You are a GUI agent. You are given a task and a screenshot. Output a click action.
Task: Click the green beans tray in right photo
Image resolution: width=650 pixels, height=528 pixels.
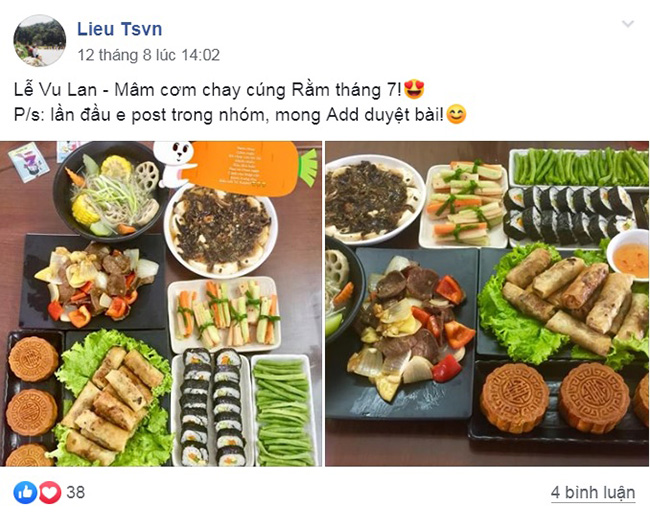coord(579,167)
